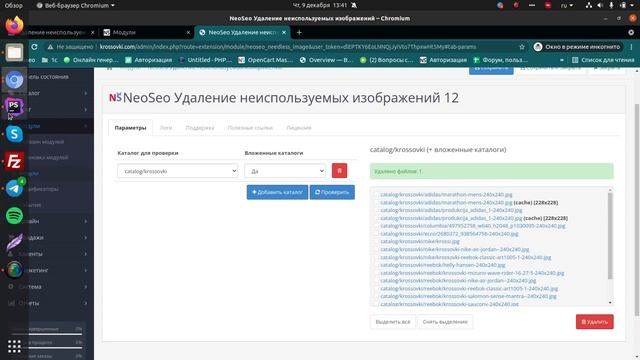
Task: Open the Форум, польз... bookmark
Action: point(500,60)
